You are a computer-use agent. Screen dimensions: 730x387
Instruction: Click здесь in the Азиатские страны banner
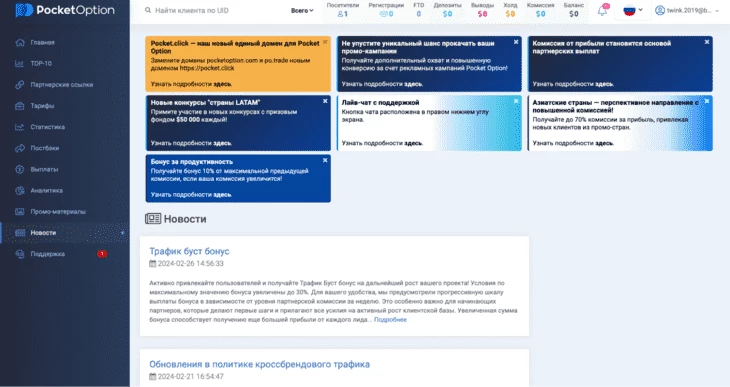(604, 143)
